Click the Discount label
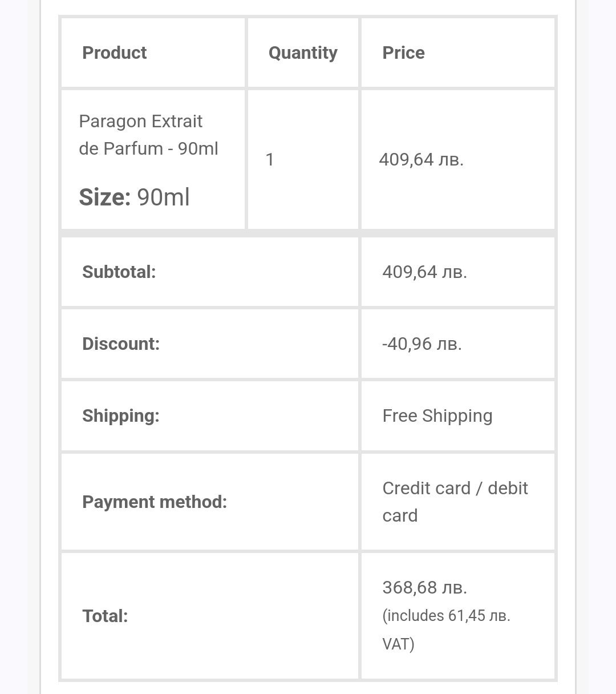616x694 pixels. 120,344
